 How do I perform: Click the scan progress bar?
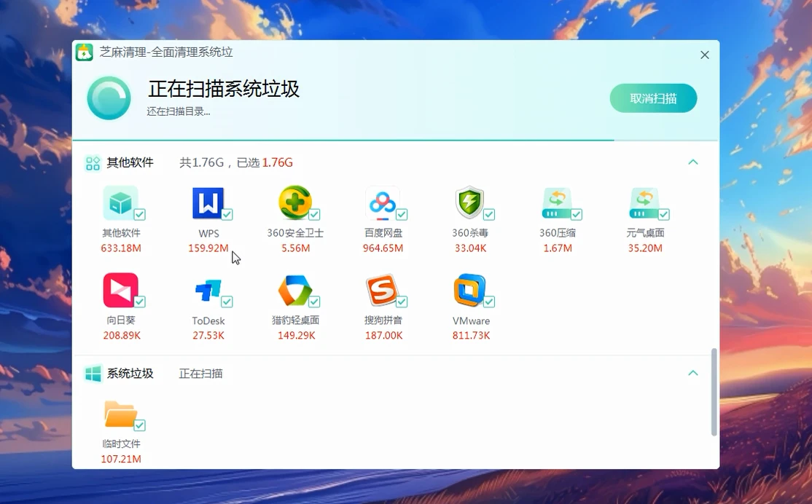pos(395,140)
